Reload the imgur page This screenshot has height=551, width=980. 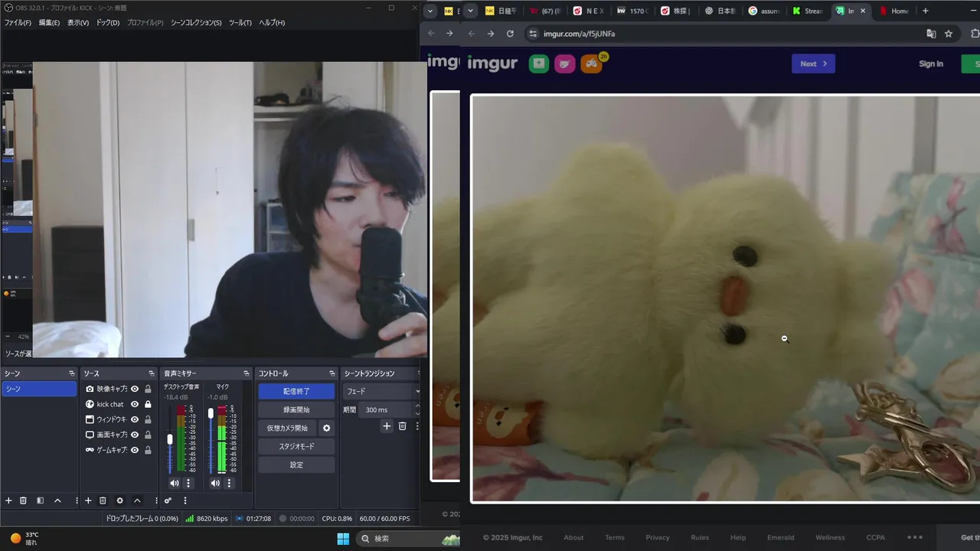510,34
